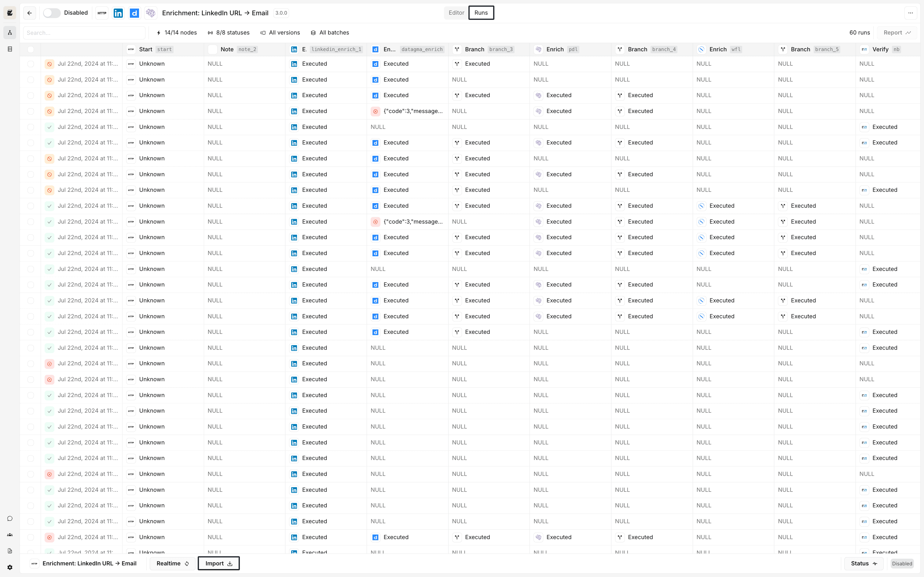Screen dimensions: 924x577
Task: Click the Branch branch_4 column header
Action: point(652,49)
